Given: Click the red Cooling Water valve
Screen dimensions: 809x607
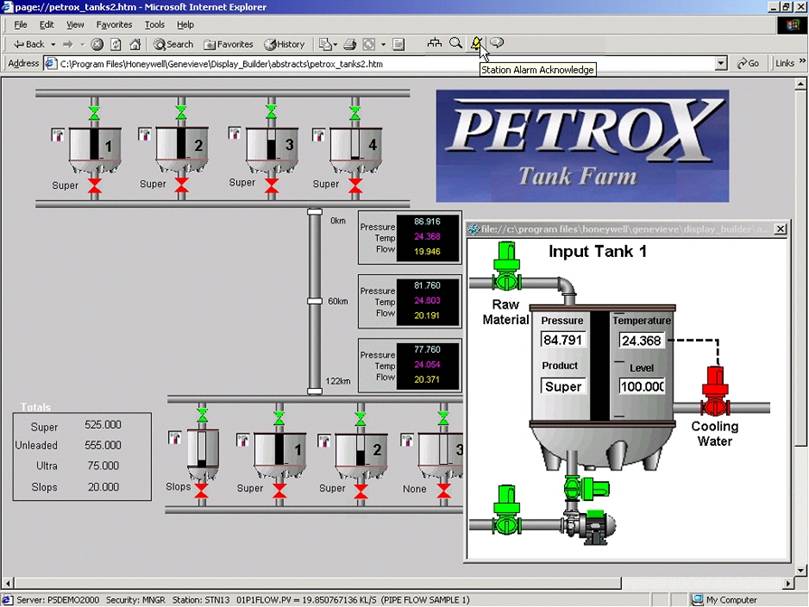Looking at the screenshot, I should point(715,391).
